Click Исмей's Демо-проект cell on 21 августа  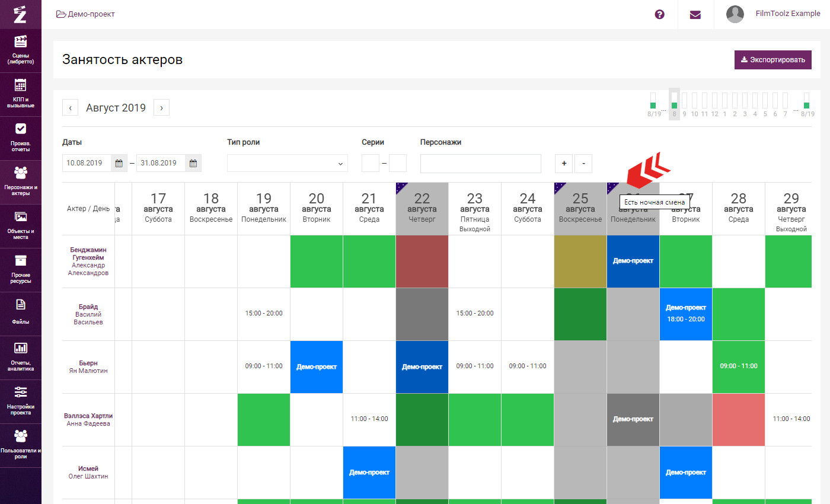pos(369,473)
